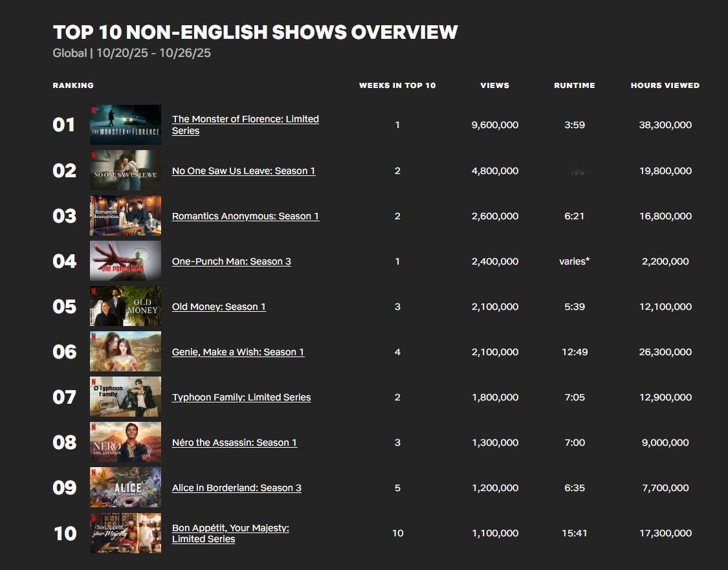
Task: Select the 16,800,000 hours viewed value
Action: (x=665, y=216)
